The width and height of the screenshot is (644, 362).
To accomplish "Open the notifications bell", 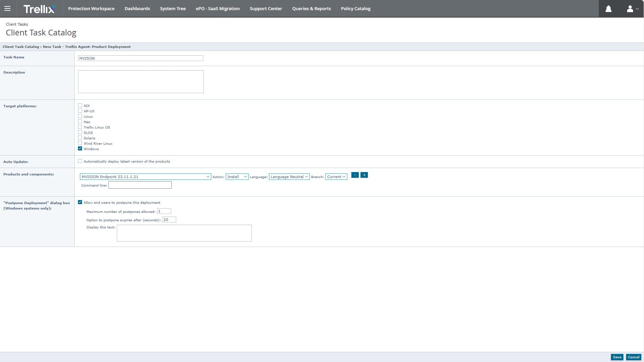I will (608, 9).
